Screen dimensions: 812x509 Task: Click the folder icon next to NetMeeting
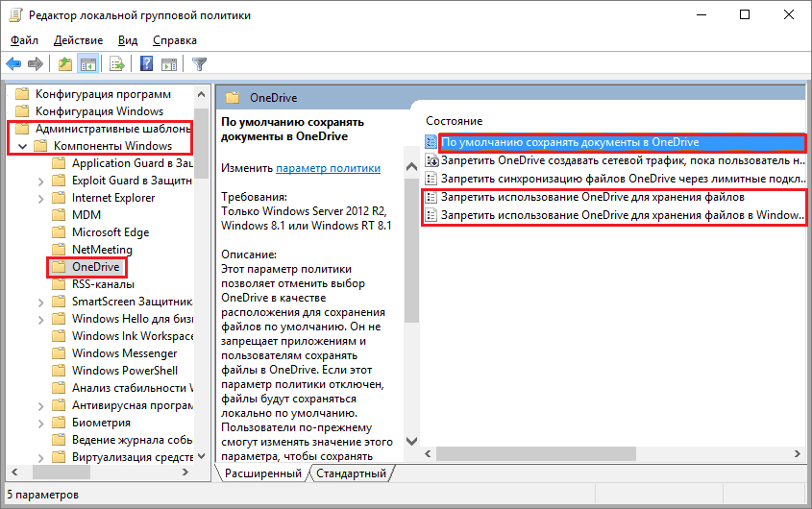pyautogui.click(x=59, y=250)
